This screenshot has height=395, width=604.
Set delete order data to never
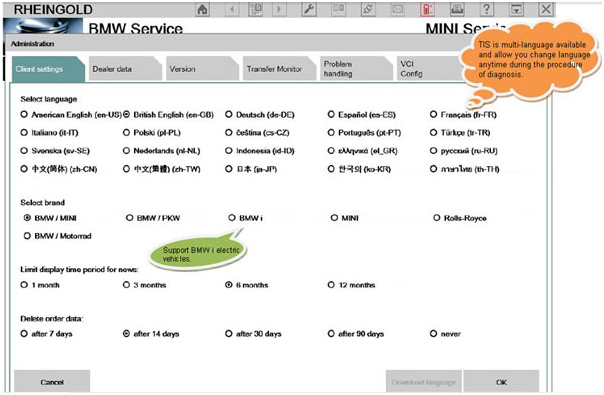tap(433, 333)
